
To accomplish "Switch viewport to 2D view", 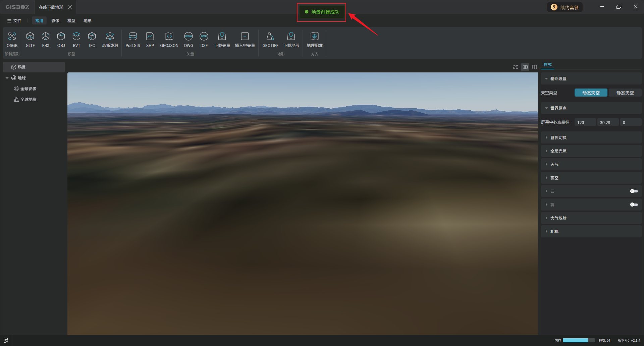I will [x=516, y=67].
